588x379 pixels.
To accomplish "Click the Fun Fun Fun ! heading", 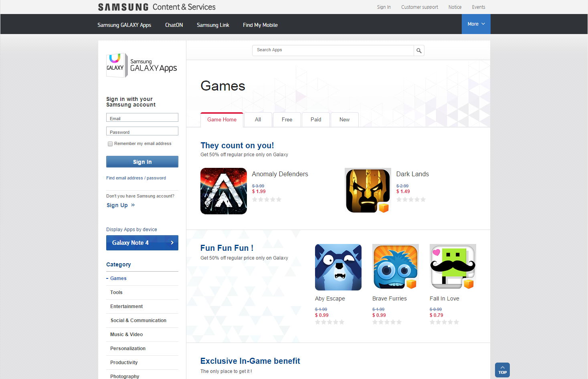I will click(227, 248).
